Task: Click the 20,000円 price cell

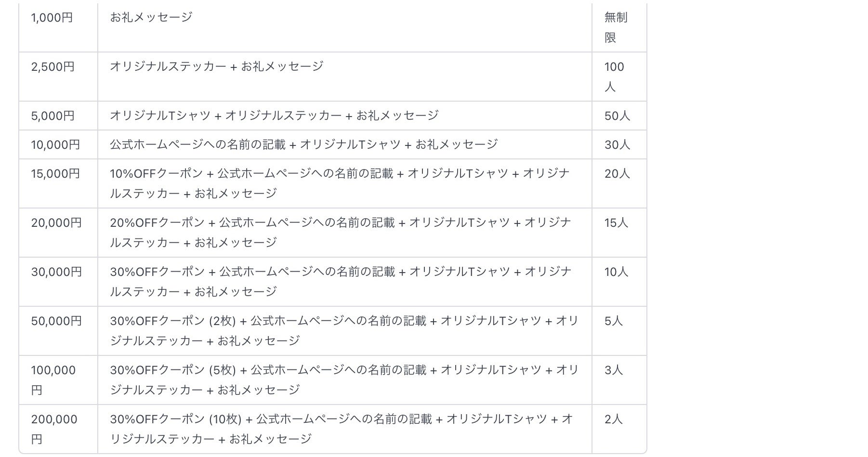Action: (x=56, y=223)
